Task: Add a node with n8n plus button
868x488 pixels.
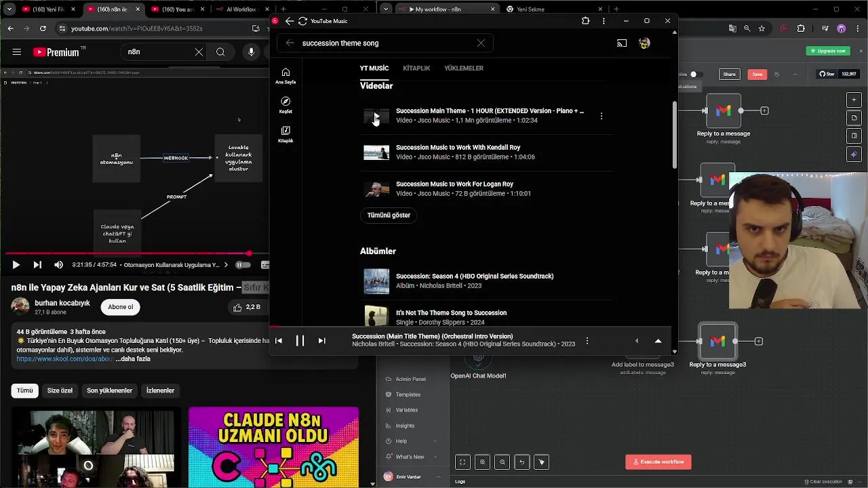Action: click(854, 100)
